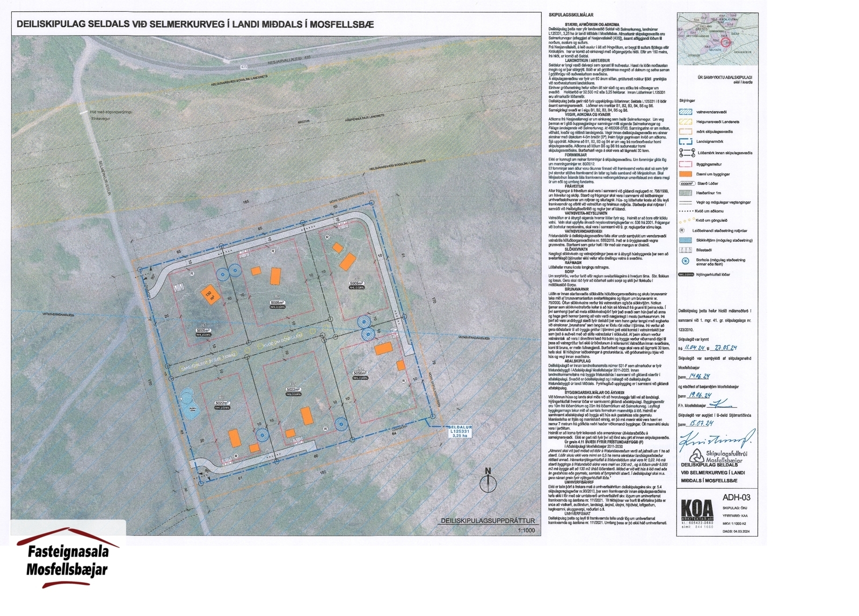Click the Vegir og mögulegar vegtengingar symbol
Screen dimensions: 859x616
[x=685, y=202]
